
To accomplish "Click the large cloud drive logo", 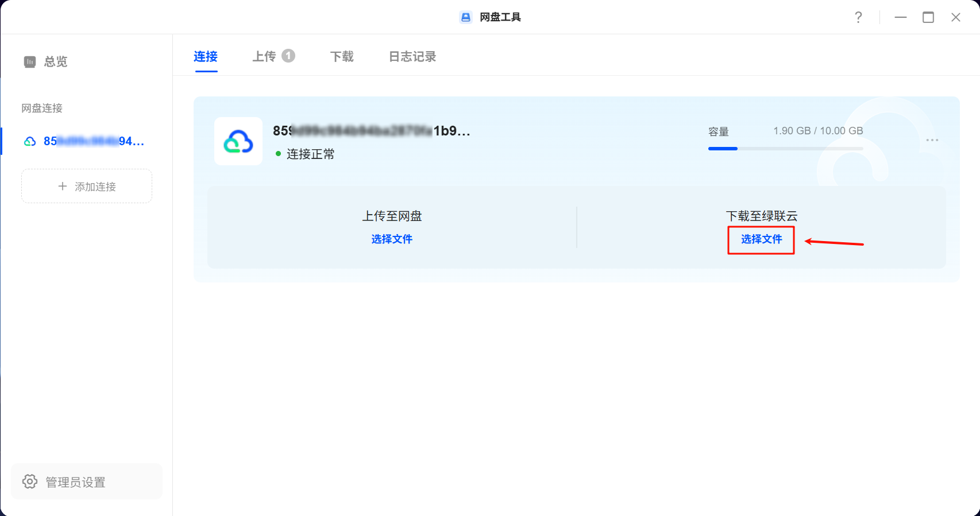I will (238, 141).
